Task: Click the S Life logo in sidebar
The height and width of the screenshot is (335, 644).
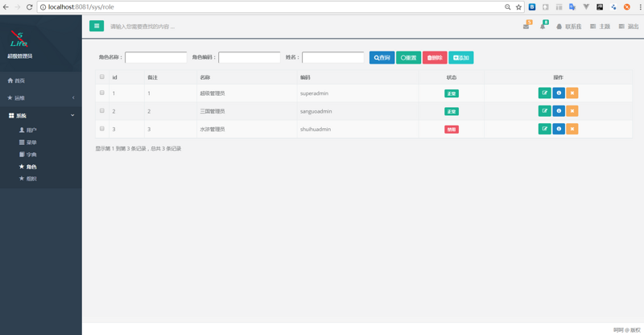Action: [x=19, y=39]
